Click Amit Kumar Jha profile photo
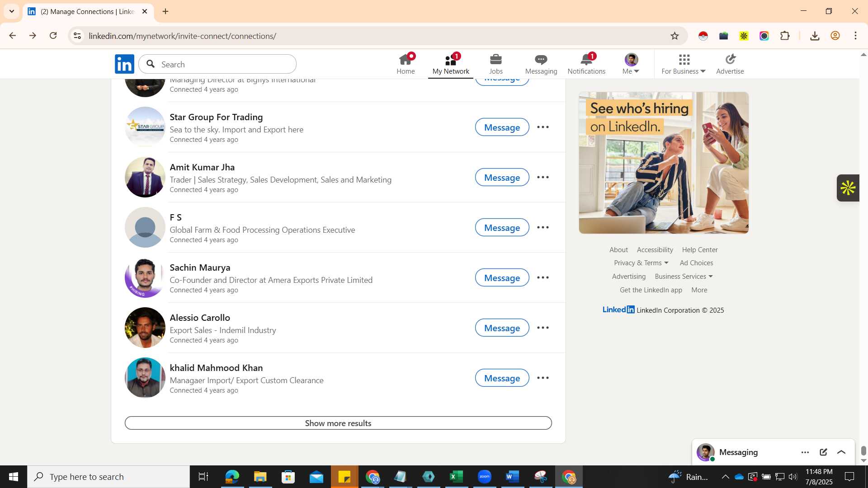The height and width of the screenshot is (488, 868). tap(145, 177)
